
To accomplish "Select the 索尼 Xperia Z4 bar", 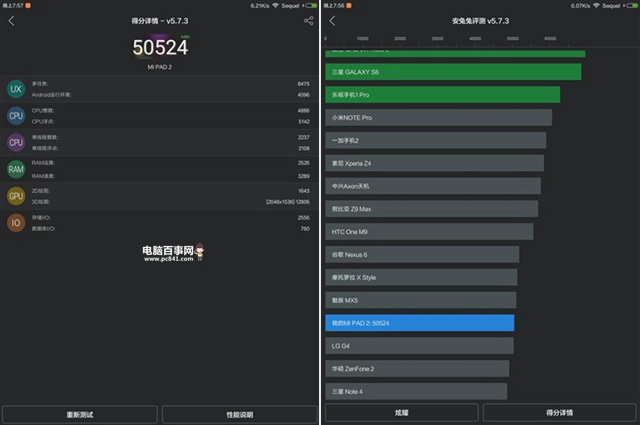I will pyautogui.click(x=434, y=163).
